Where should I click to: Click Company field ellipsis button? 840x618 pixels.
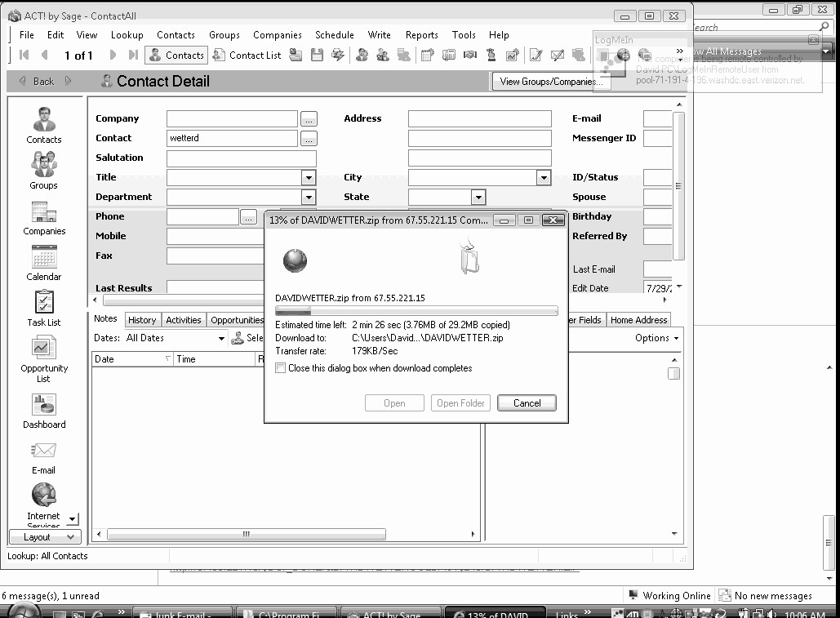pyautogui.click(x=309, y=119)
